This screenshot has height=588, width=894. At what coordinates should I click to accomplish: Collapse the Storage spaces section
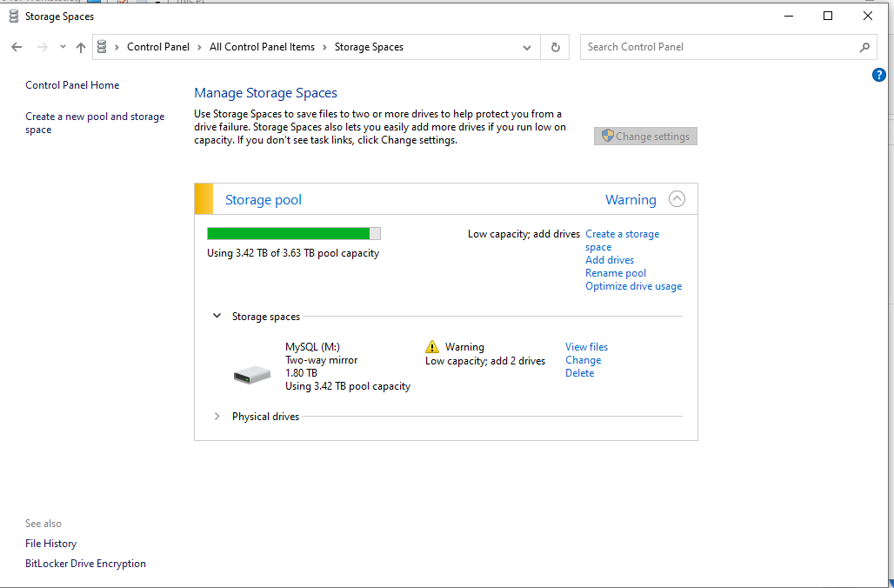point(217,317)
